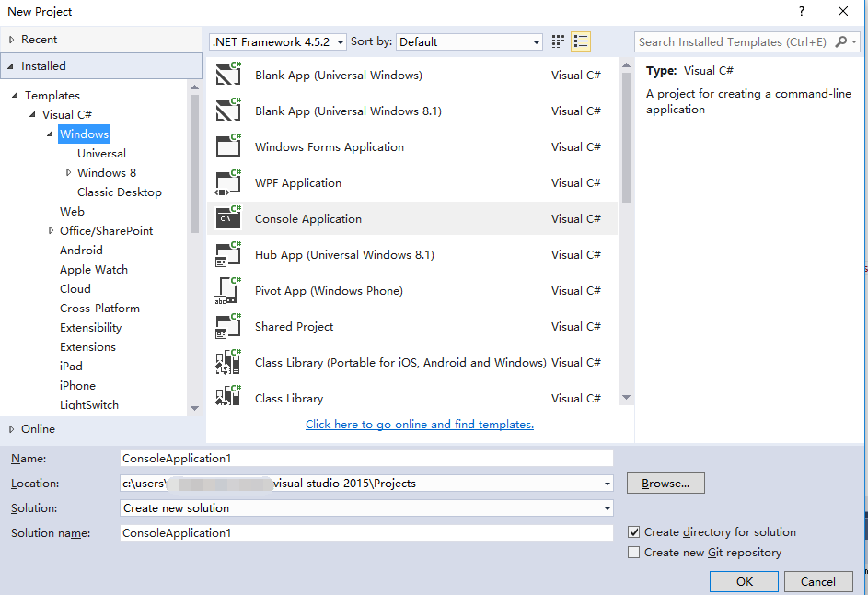868x595 pixels.
Task: Switch to small icons view
Action: (x=556, y=41)
